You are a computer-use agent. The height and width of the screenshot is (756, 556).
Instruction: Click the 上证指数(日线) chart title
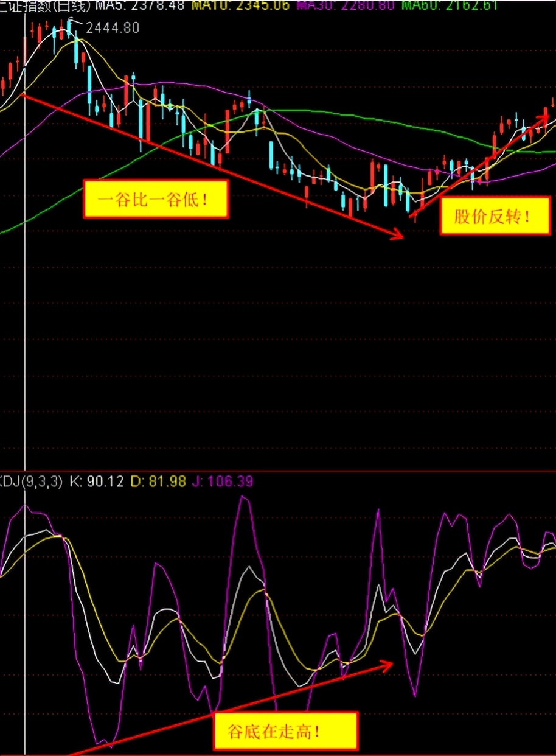[x=46, y=6]
